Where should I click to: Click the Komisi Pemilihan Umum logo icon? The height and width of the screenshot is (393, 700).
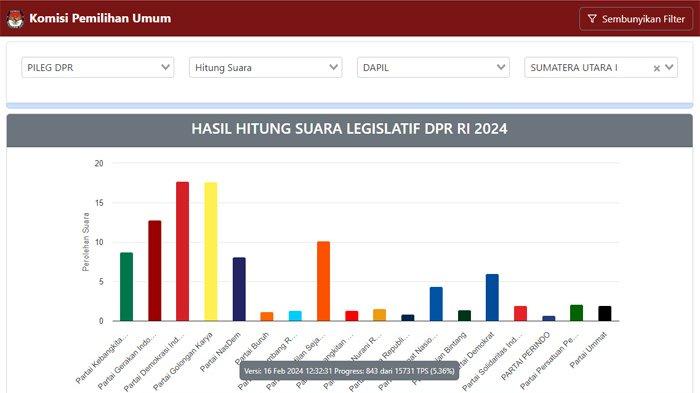pyautogui.click(x=15, y=19)
